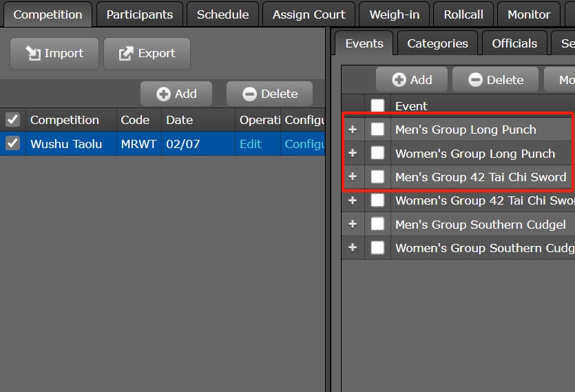The height and width of the screenshot is (392, 575).
Task: Toggle the select-all competitions header checkbox
Action: tap(12, 120)
